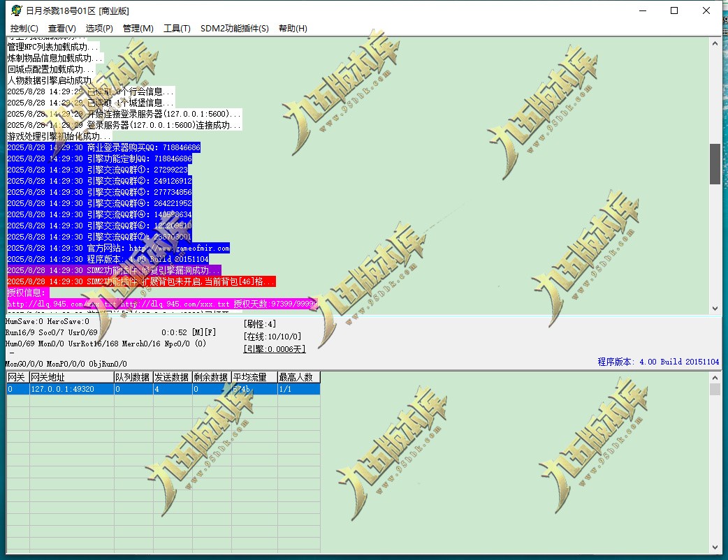Click the magenta 授权天数 URL log line
Image resolution: width=728 pixels, height=560 pixels.
[163, 304]
